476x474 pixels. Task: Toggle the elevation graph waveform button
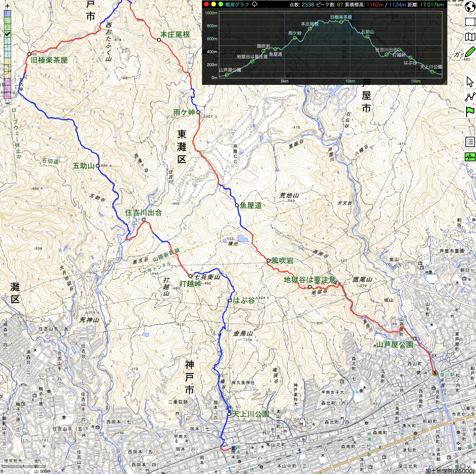[470, 157]
